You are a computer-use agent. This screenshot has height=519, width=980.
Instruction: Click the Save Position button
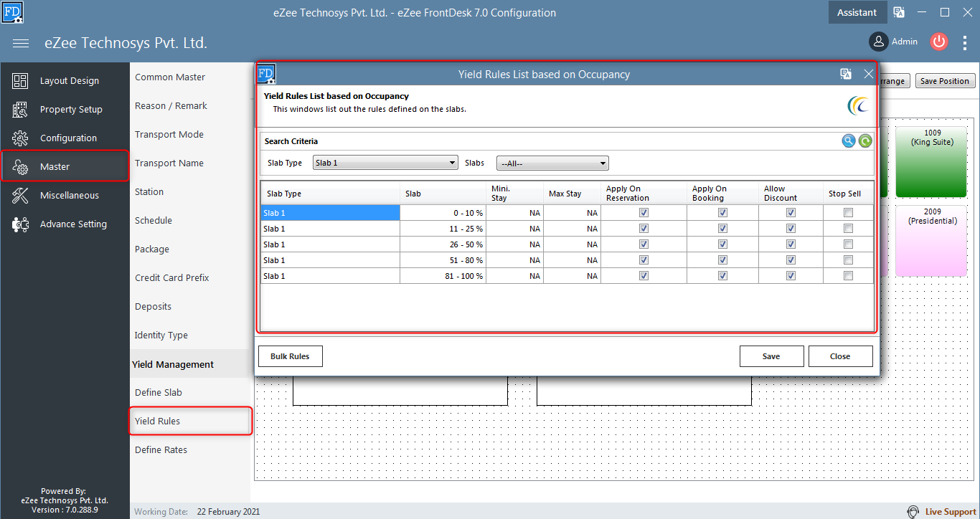[x=945, y=81]
